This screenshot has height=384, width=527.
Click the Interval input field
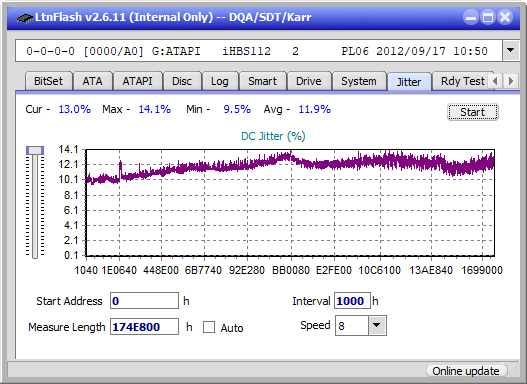point(352,301)
